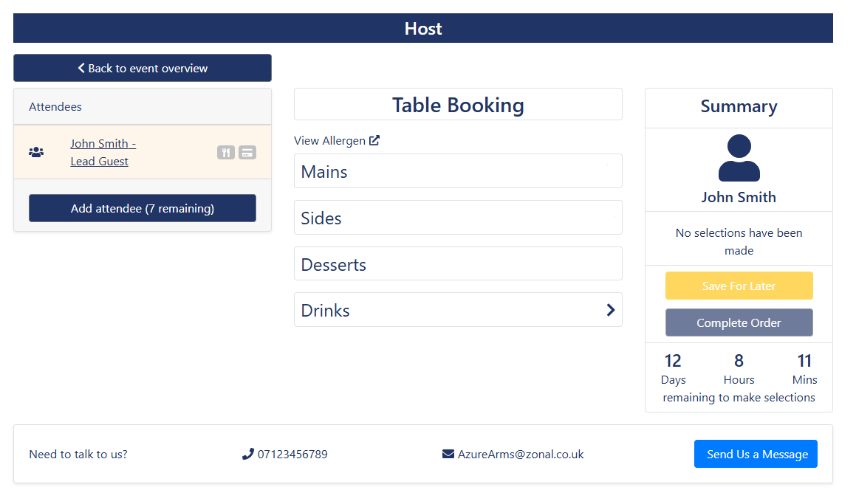Expand the Mains menu section

coord(457,171)
